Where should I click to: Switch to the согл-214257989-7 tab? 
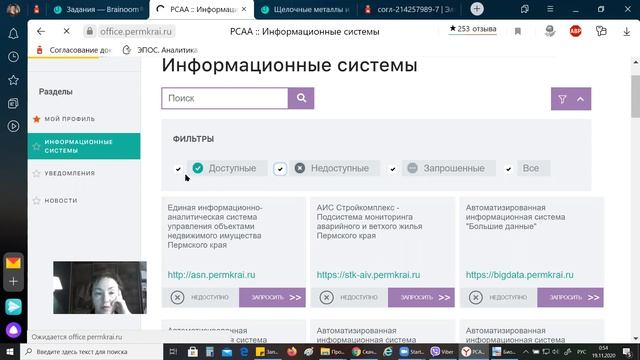(409, 9)
